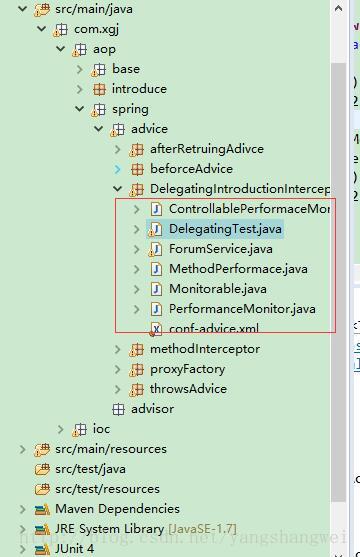This screenshot has height=557, width=360.
Task: Expand the beforceAdvice package
Action: point(118,169)
